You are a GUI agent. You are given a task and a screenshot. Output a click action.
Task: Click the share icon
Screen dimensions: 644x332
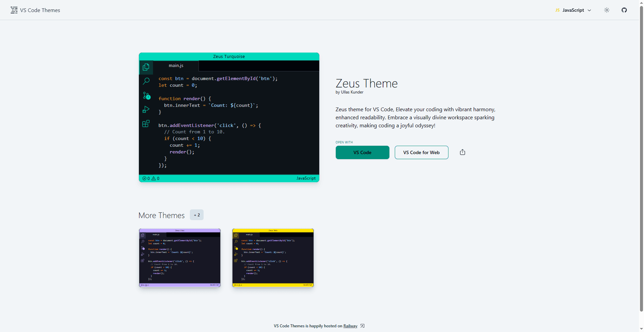[463, 152]
